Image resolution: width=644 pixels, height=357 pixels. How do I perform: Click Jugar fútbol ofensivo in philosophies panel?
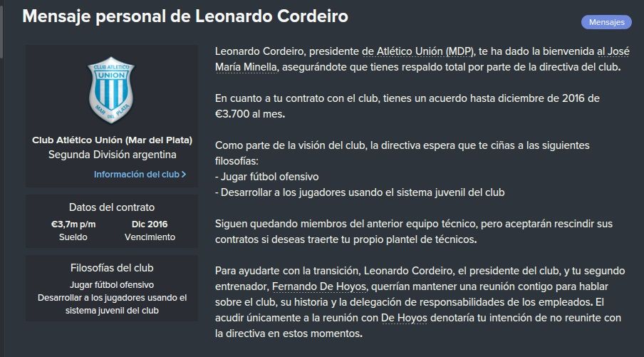point(112,285)
